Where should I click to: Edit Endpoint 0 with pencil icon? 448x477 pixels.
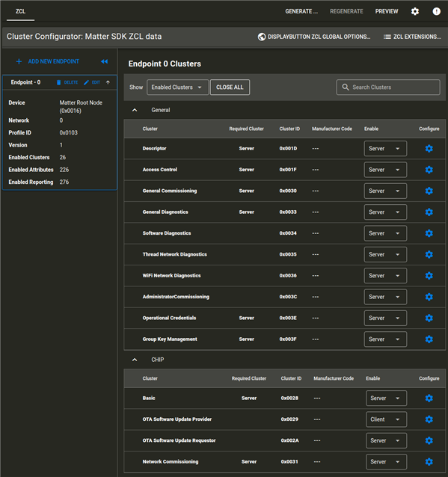(x=87, y=82)
